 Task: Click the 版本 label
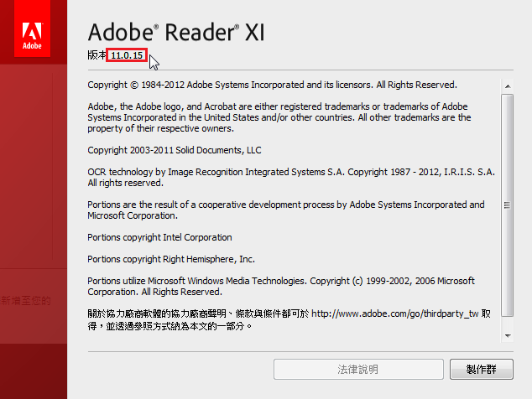point(97,55)
